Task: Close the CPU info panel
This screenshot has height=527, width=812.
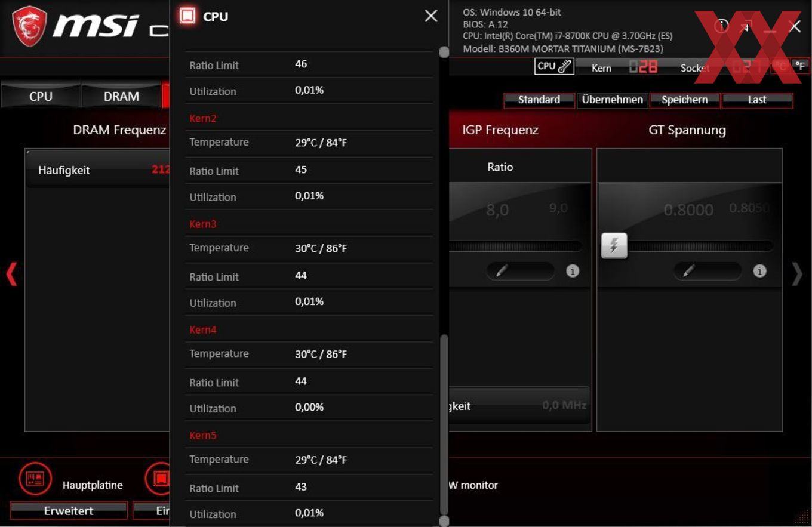Action: pos(431,16)
